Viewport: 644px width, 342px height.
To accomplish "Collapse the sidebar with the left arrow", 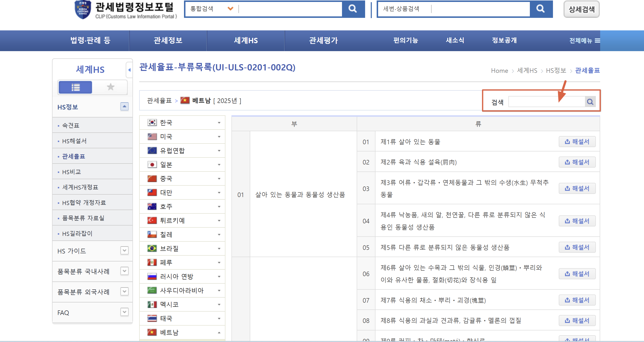I will click(129, 70).
